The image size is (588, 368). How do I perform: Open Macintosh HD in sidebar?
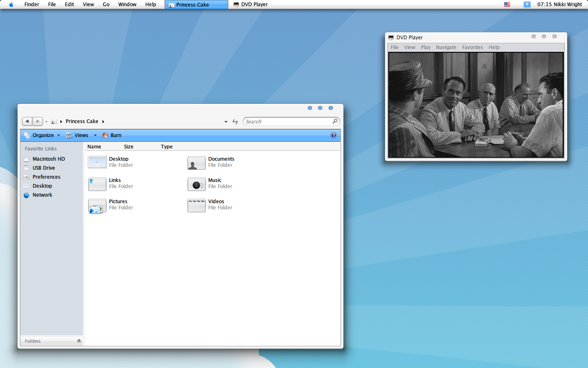pyautogui.click(x=49, y=159)
